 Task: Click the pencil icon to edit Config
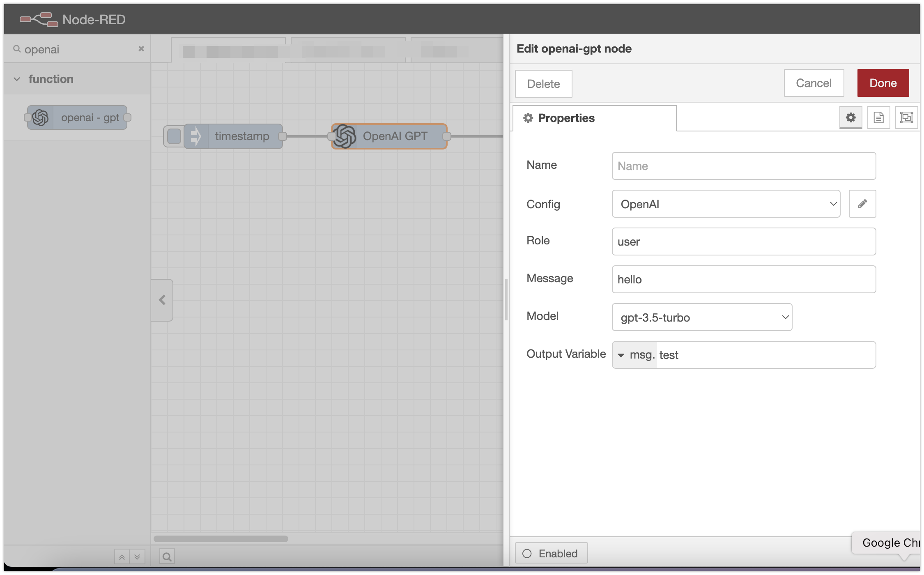pos(862,204)
